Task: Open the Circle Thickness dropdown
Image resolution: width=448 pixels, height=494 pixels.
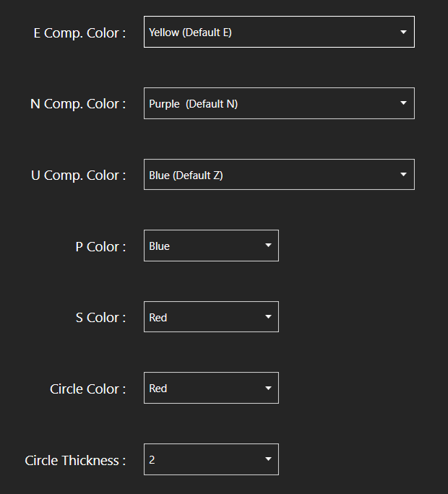Action: point(211,459)
